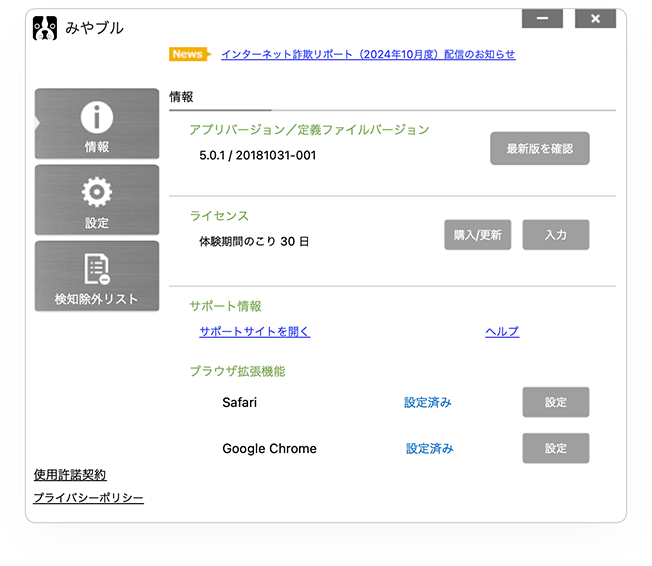The image size is (652, 566).
Task: Click the 購入/更新 license button
Action: (478, 235)
